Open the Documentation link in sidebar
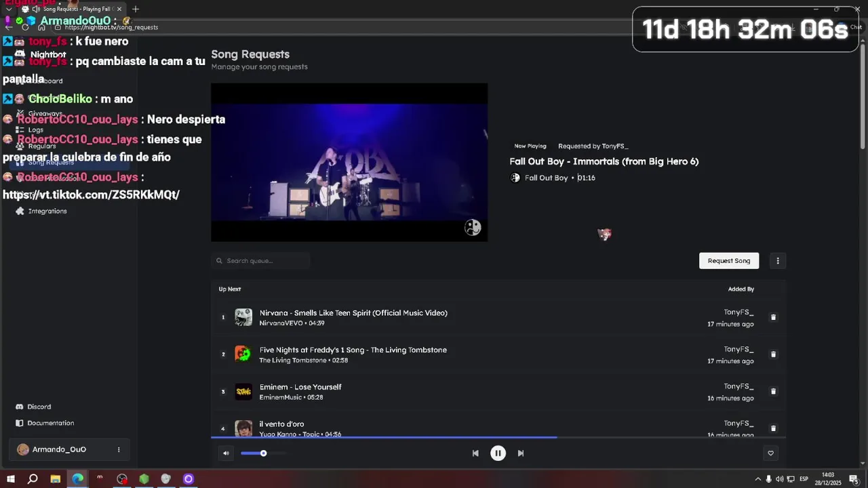Image resolution: width=868 pixels, height=488 pixels. click(x=45, y=423)
